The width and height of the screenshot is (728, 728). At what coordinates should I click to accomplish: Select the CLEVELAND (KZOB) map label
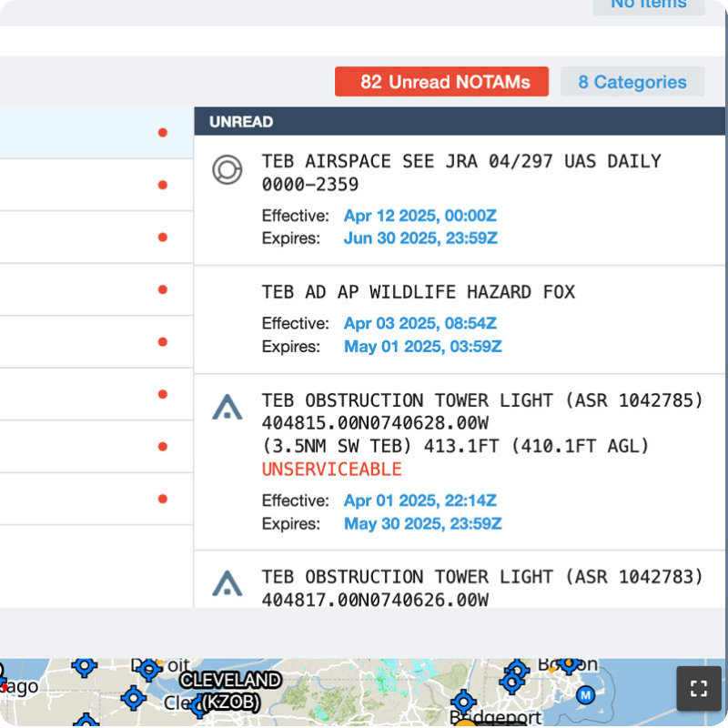point(231,692)
